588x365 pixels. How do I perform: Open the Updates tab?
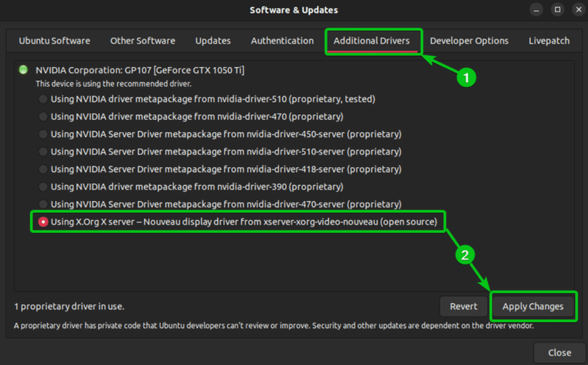coord(213,41)
